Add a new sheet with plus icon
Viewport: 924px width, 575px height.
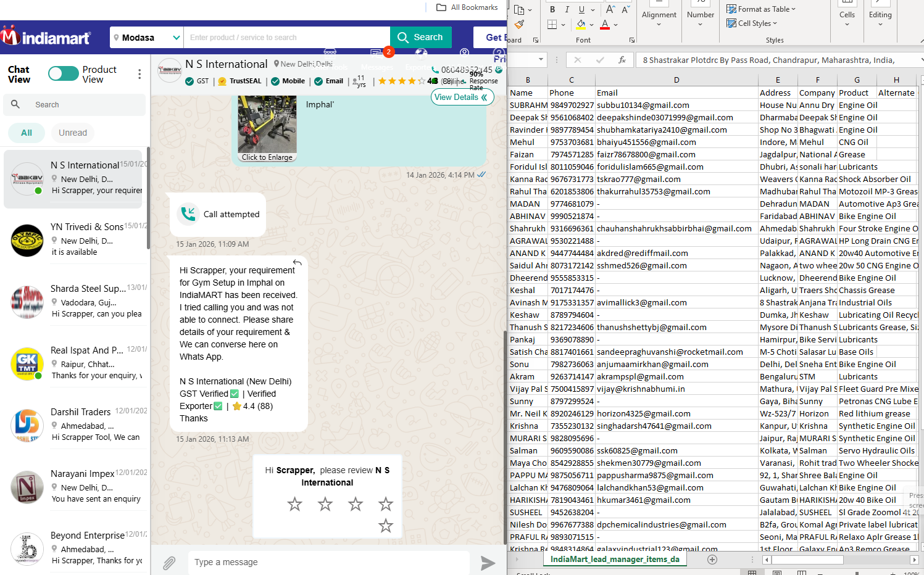[712, 560]
